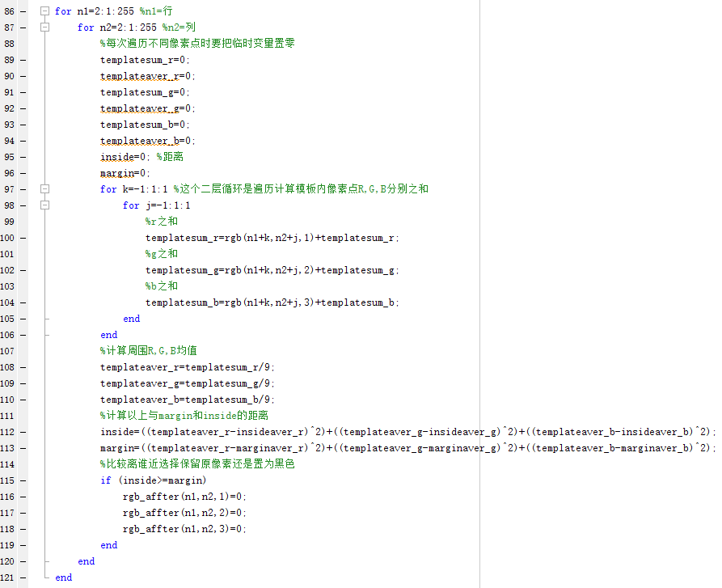This screenshot has width=722, height=588.
Task: Click the %r之和 comment
Action: click(x=162, y=222)
